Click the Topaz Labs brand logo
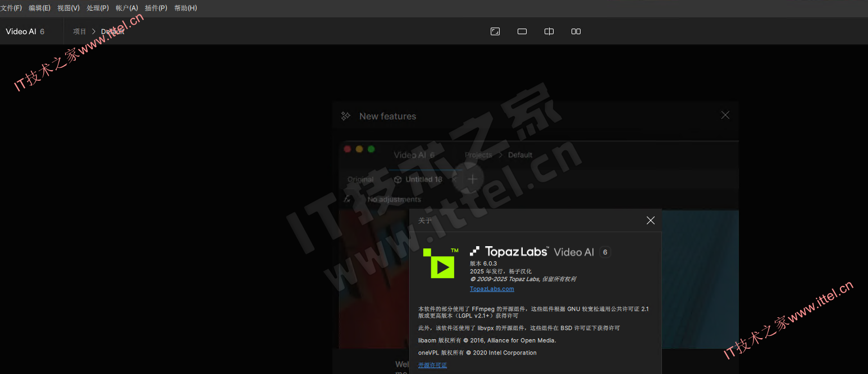The image size is (868, 374). point(509,251)
